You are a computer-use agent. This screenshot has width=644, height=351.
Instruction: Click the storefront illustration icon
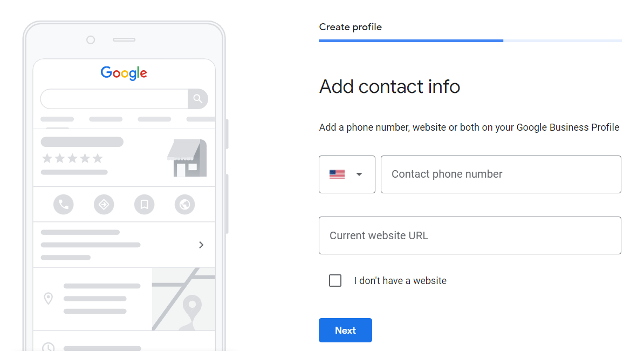pos(187,158)
